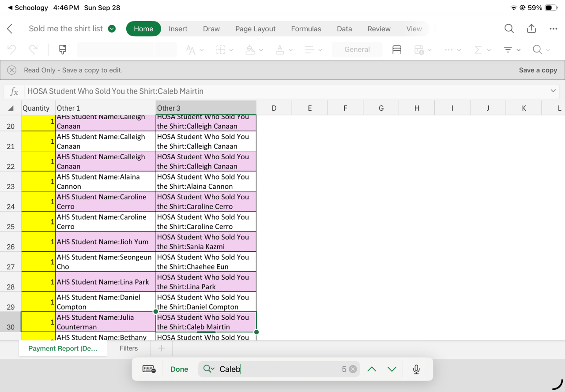This screenshot has height=392, width=565.
Task: Open the AutoSum sigma dropdown
Action: 482,50
